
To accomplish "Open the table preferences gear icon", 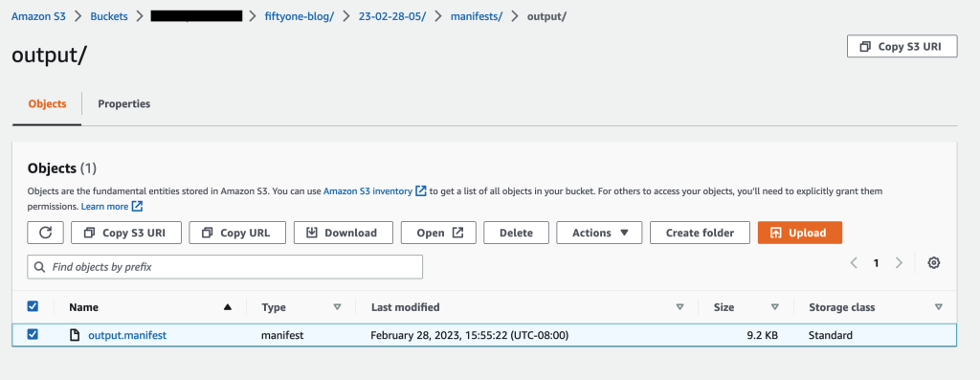I will tap(934, 263).
